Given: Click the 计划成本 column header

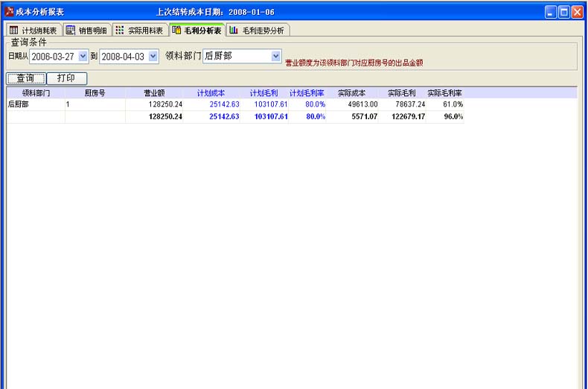Looking at the screenshot, I should pos(211,93).
